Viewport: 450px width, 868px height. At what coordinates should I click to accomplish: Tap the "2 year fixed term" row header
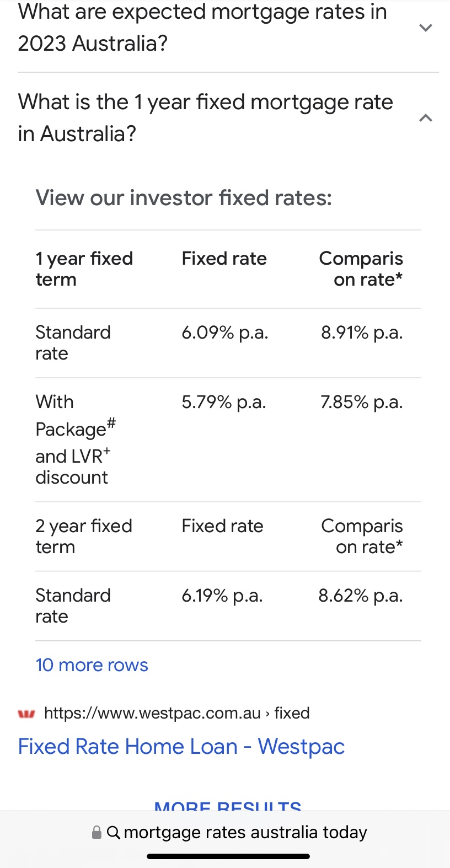(84, 536)
